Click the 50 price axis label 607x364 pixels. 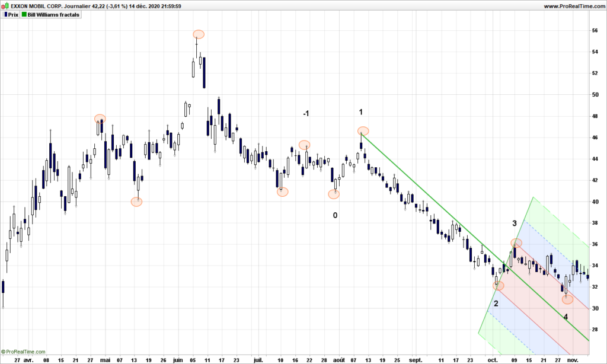coord(595,94)
